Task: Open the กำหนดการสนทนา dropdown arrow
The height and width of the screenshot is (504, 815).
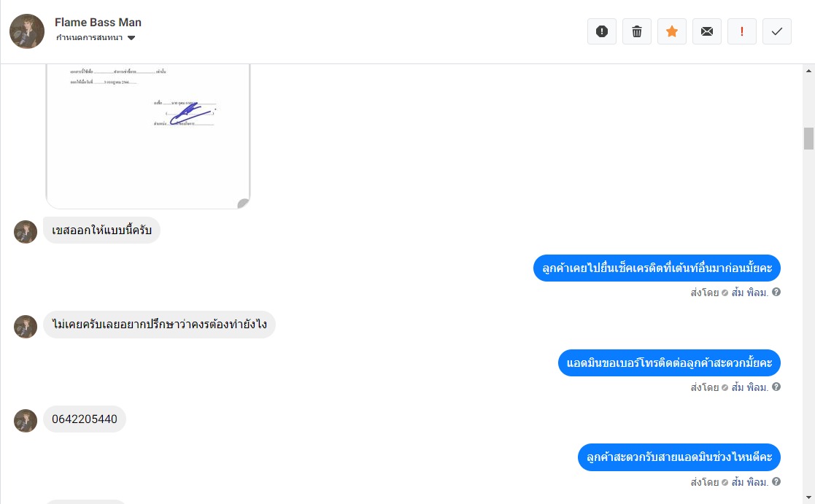Action: tap(131, 38)
